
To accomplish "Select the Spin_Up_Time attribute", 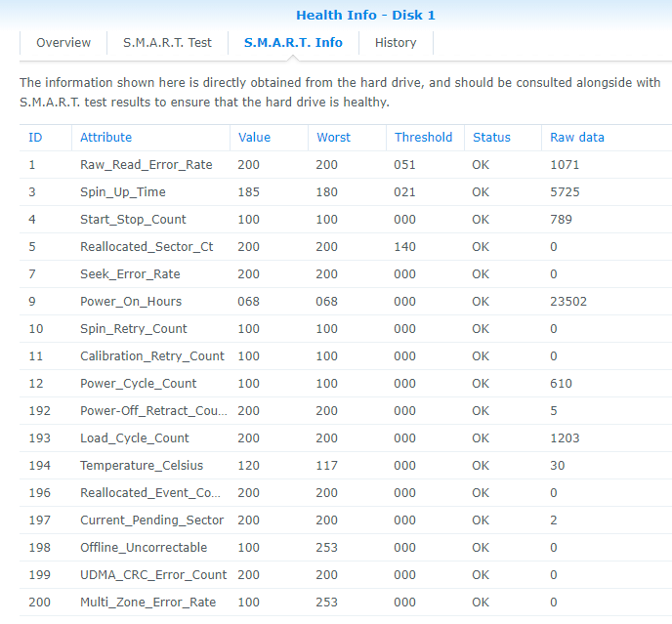I will click(122, 192).
